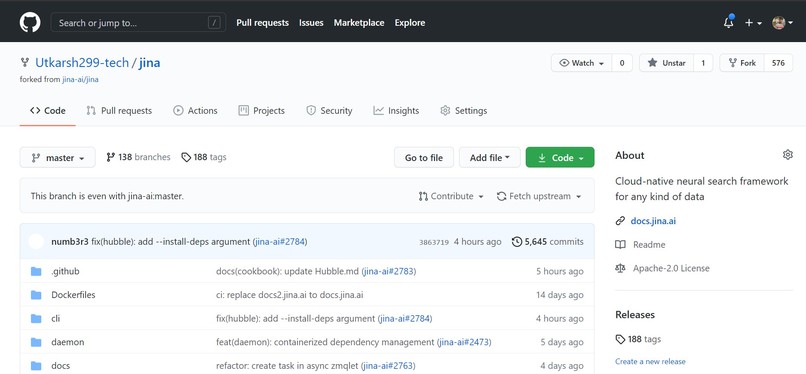This screenshot has height=374, width=806.
Task: Open the .github folder
Action: coord(65,271)
